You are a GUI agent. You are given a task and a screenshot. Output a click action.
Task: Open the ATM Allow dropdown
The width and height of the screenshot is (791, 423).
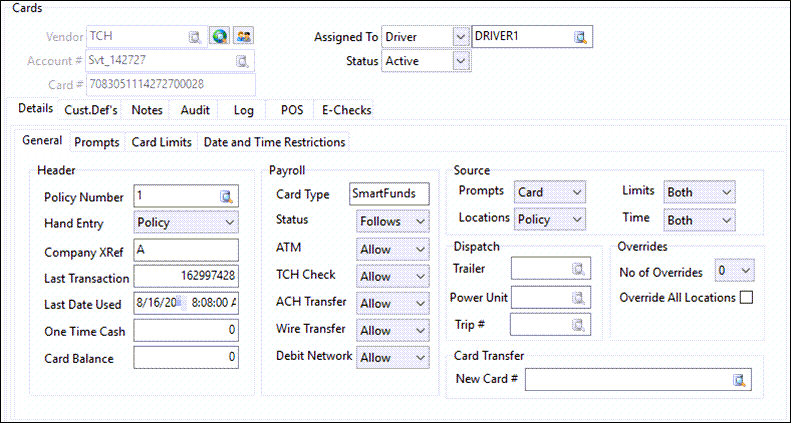tap(418, 248)
